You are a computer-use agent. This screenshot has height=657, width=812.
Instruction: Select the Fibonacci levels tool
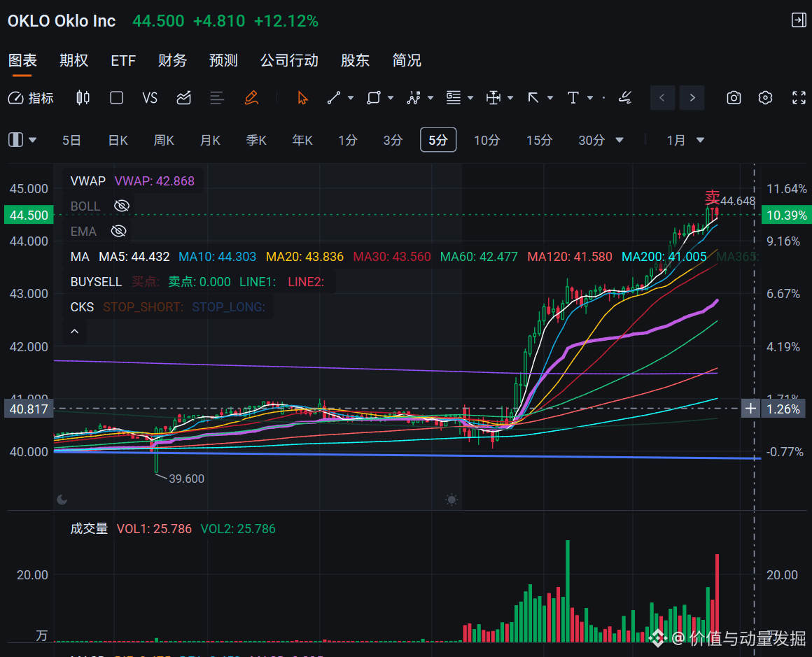click(x=454, y=98)
